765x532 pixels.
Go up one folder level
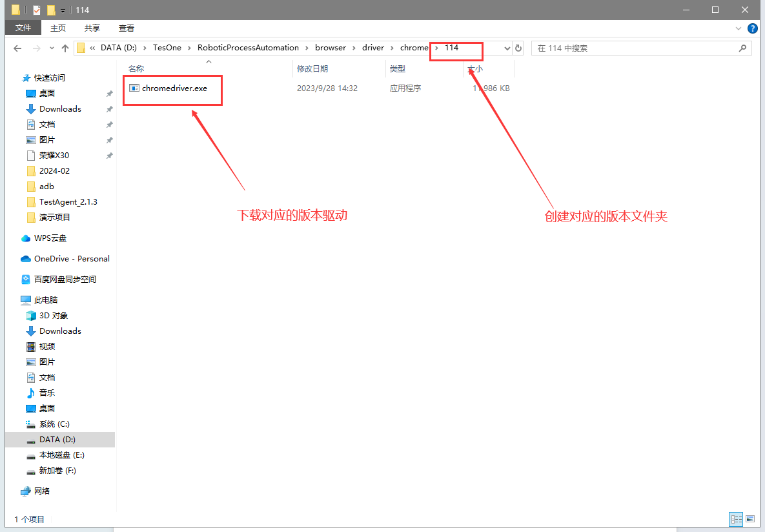tap(65, 48)
